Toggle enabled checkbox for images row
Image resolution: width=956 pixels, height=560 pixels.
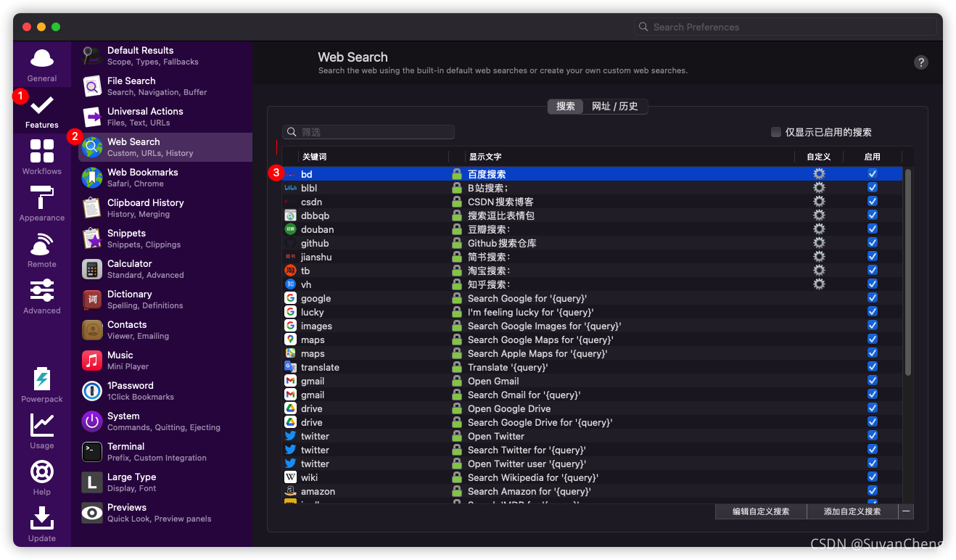pos(873,326)
